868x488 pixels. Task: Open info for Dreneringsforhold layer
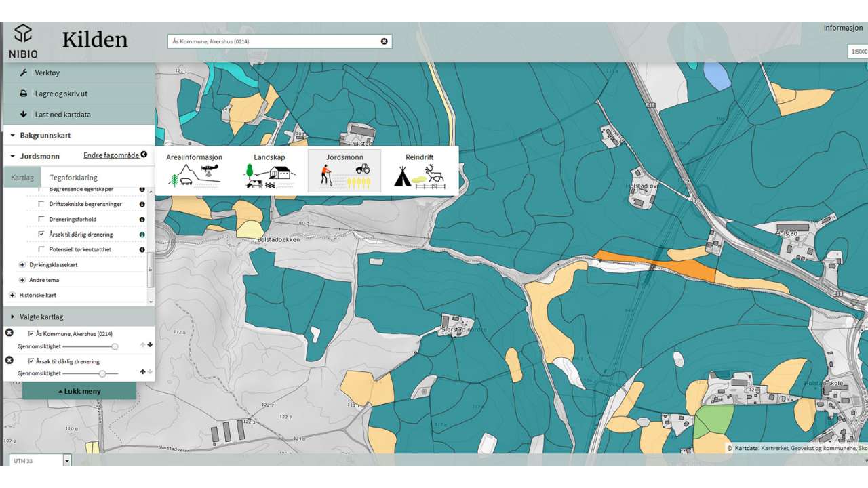pos(142,220)
